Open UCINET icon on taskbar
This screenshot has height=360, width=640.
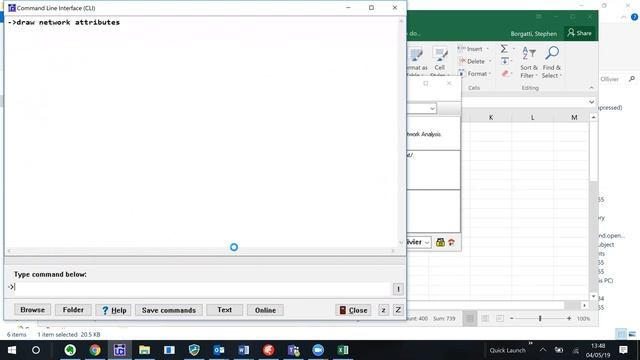pyautogui.click(x=120, y=350)
